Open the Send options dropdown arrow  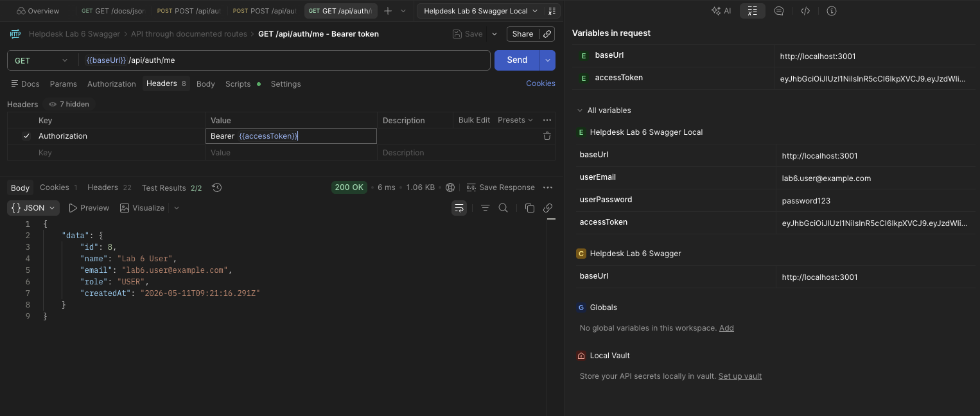548,60
